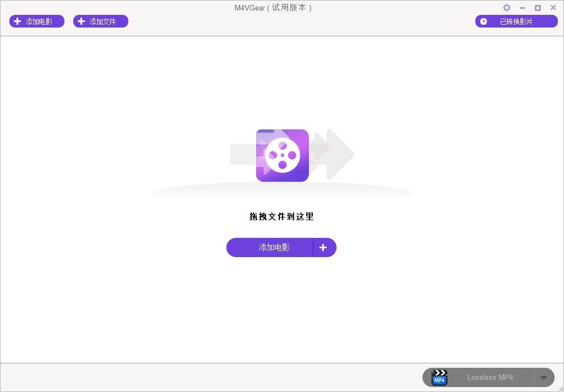This screenshot has width=564, height=392.
Task: Open the output format dropdown arrow
Action: click(543, 377)
